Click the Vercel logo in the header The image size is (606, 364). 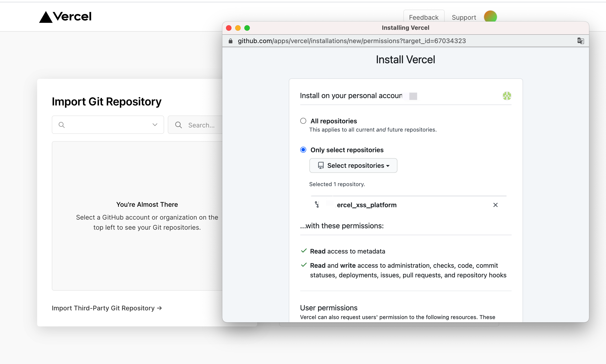pos(65,17)
